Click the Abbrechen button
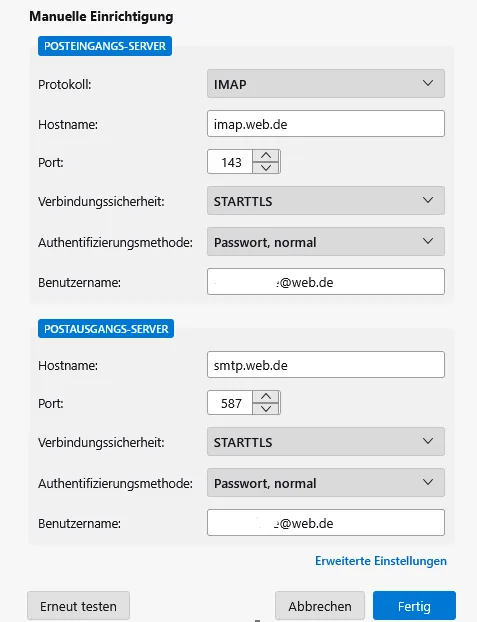This screenshot has height=622, width=477. point(320,606)
